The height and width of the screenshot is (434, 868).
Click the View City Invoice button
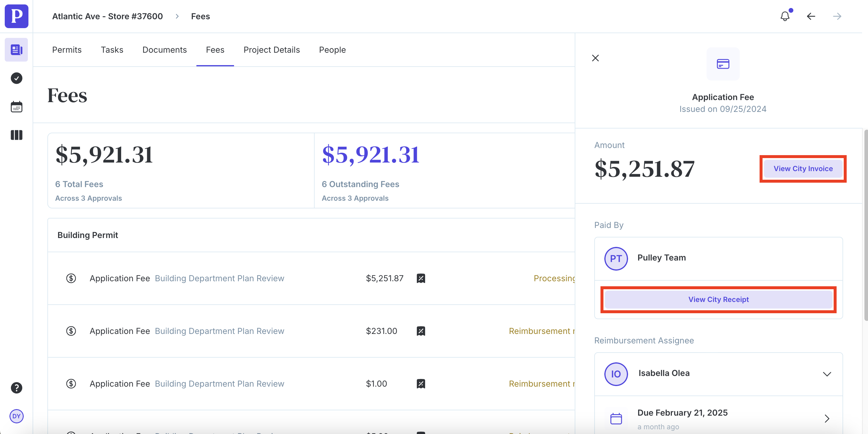click(803, 169)
